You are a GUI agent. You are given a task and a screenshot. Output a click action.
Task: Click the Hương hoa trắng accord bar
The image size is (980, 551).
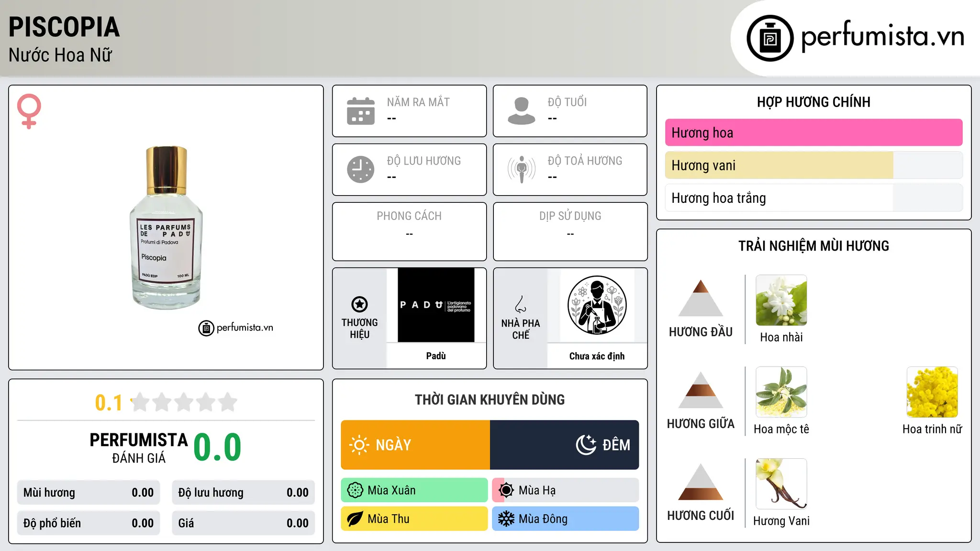pos(813,198)
